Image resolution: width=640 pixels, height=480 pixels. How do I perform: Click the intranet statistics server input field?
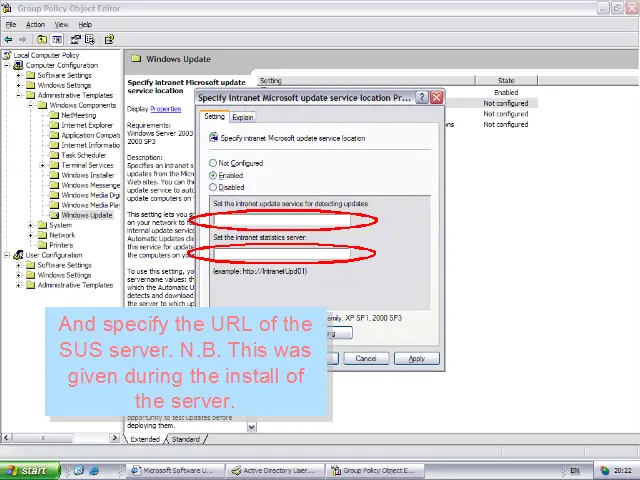coord(282,254)
